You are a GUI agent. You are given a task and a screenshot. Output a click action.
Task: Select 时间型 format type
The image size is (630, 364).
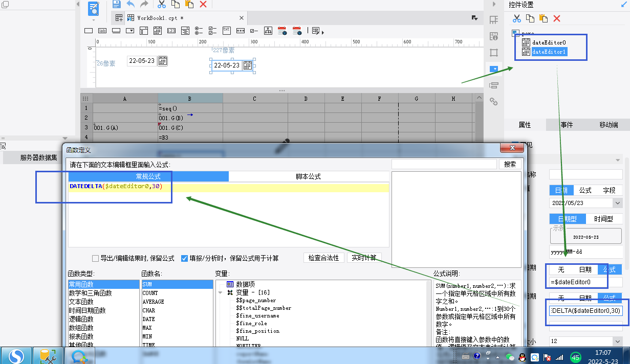pos(604,219)
